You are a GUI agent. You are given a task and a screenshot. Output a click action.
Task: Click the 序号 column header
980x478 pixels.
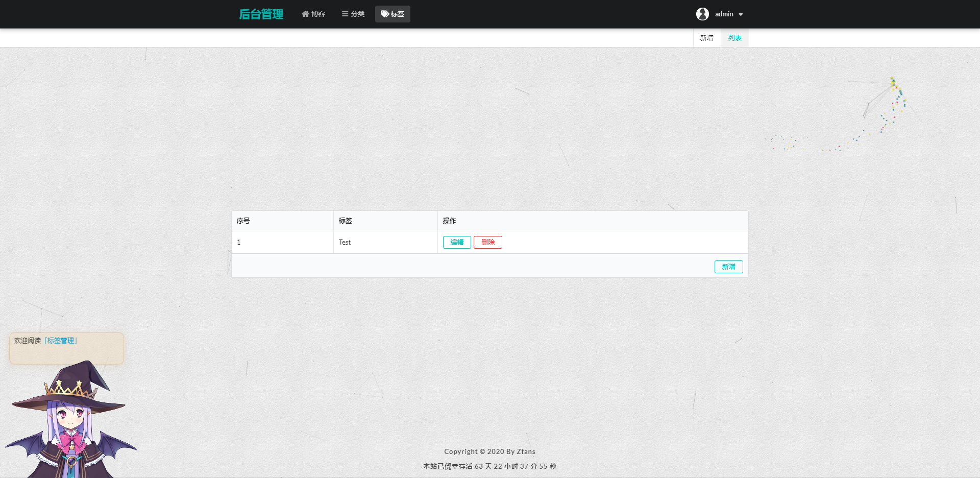click(243, 221)
